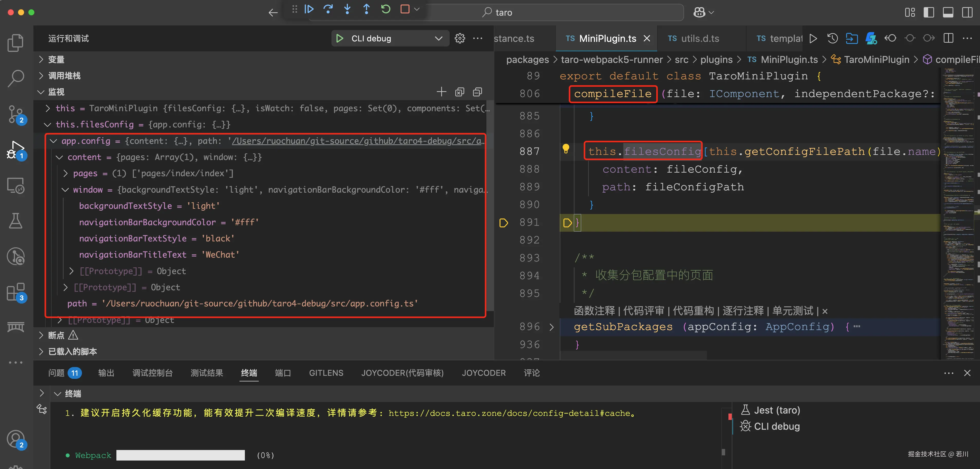Open the 调试控制台 panel tab
Image resolution: width=980 pixels, height=469 pixels.
click(x=152, y=373)
